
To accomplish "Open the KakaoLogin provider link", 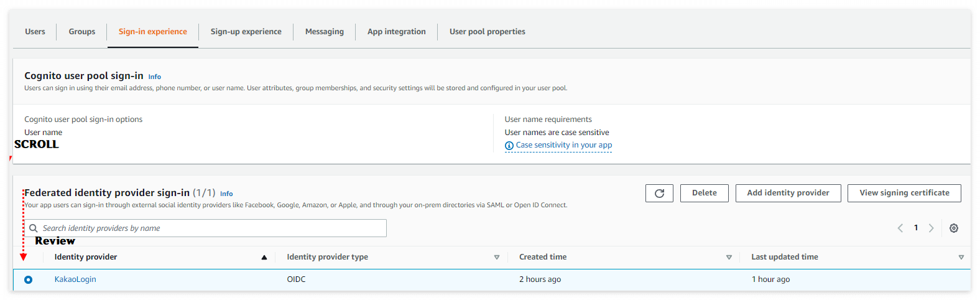I will 75,279.
